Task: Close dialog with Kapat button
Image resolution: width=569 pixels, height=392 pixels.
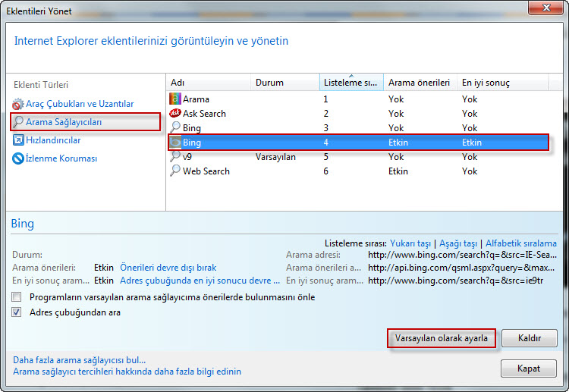Action: [529, 368]
